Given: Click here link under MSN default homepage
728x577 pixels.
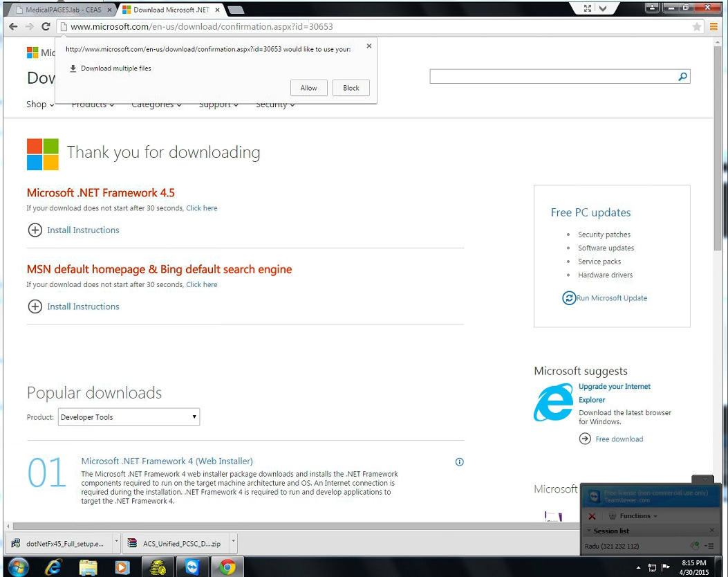Looking at the screenshot, I should 201,284.
